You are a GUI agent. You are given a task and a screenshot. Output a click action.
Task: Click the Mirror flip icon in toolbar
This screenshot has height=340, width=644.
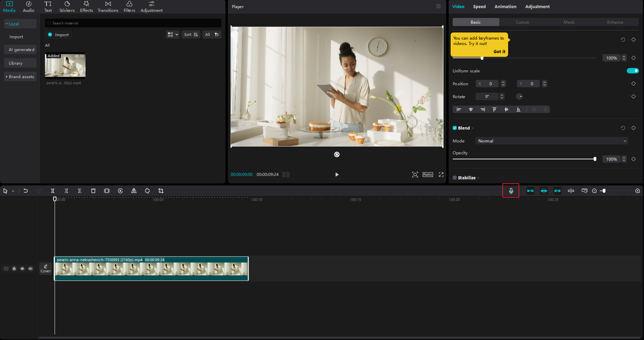(134, 191)
